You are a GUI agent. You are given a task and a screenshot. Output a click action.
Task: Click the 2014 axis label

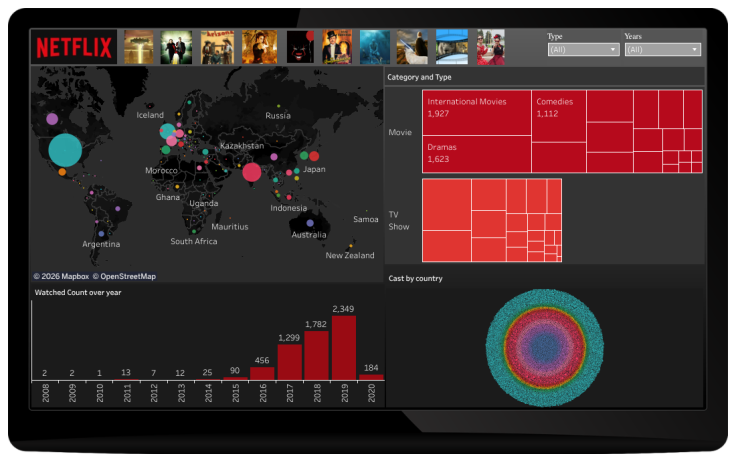[208, 393]
